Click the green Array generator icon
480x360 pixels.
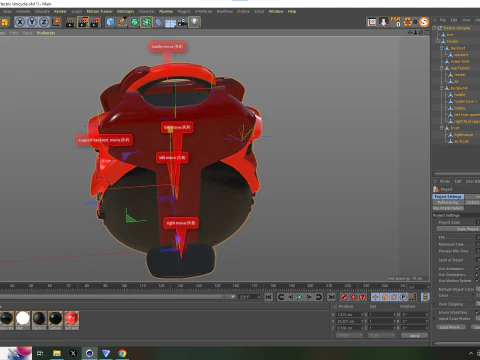146,22
